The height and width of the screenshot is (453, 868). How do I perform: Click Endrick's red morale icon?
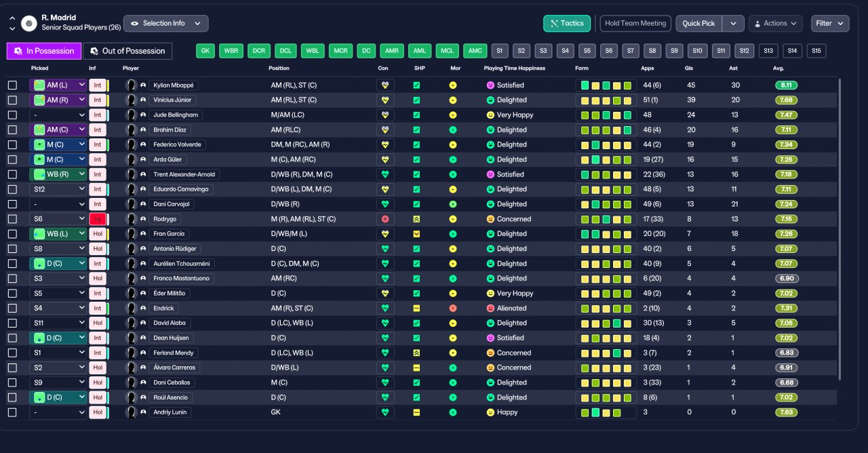[453, 309]
